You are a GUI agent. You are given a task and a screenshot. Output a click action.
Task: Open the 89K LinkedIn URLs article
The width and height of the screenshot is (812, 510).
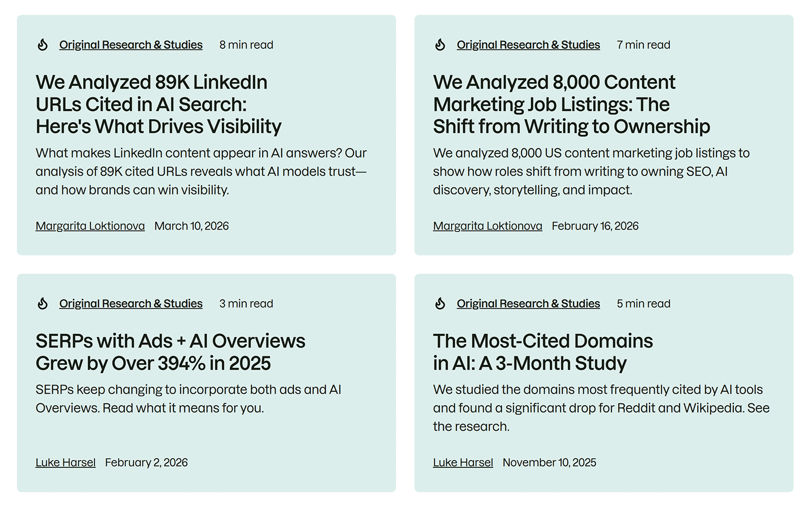[158, 104]
